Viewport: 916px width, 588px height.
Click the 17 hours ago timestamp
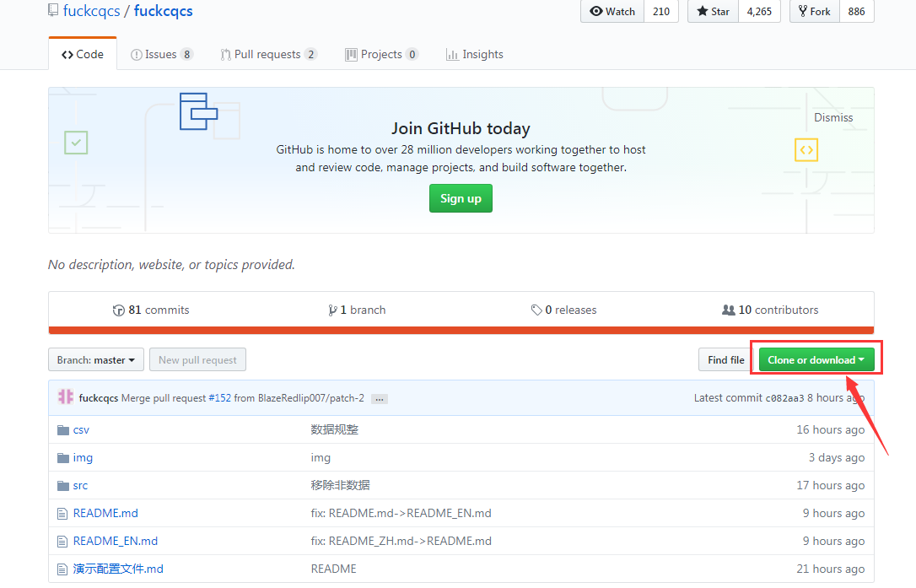830,485
